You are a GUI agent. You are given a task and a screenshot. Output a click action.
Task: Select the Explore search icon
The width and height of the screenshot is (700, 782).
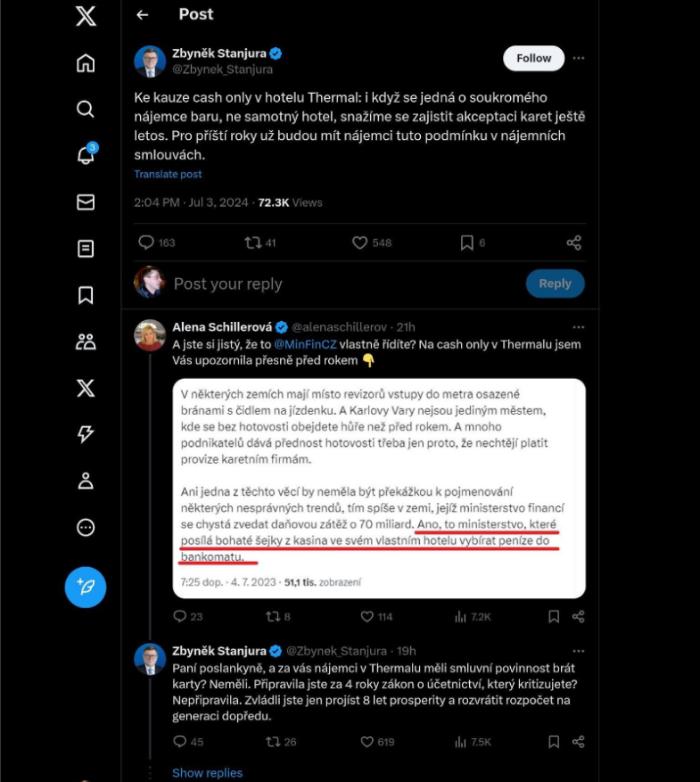point(86,109)
